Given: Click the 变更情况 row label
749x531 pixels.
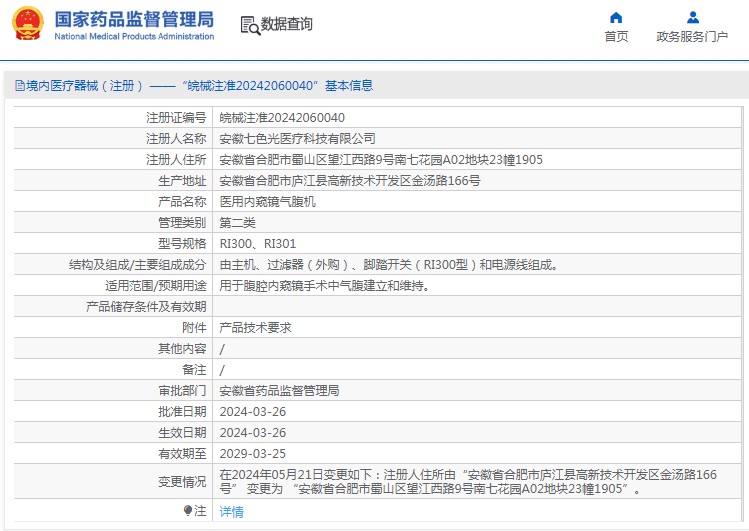Looking at the screenshot, I should pos(182,481).
